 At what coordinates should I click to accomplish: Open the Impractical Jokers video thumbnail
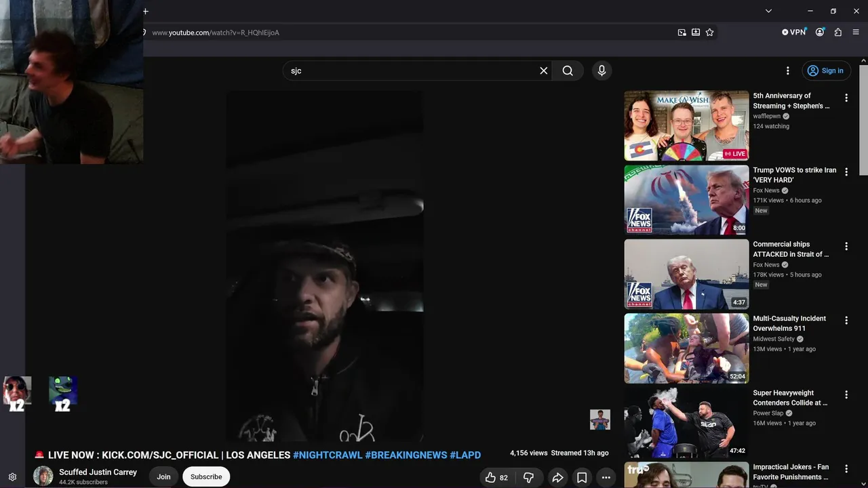[686, 475]
